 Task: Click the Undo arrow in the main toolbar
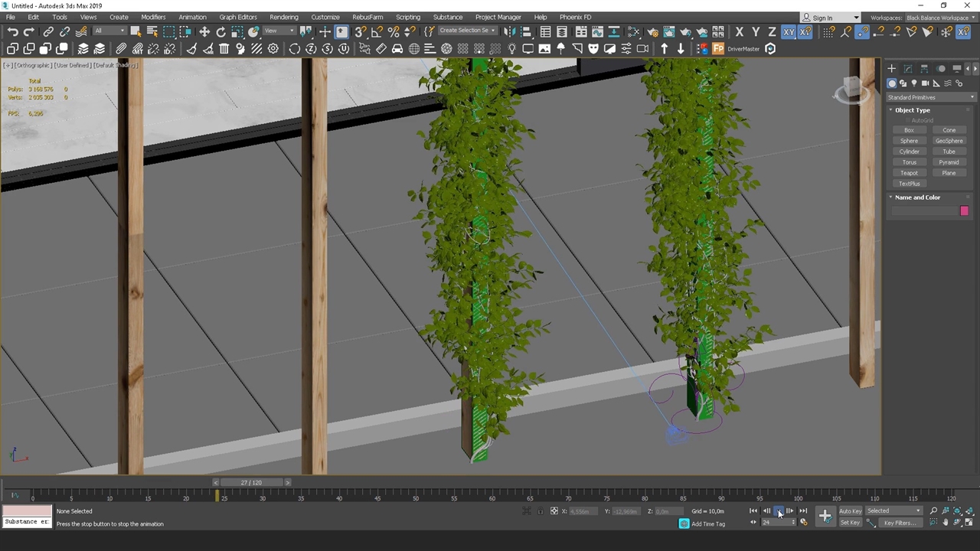click(13, 32)
